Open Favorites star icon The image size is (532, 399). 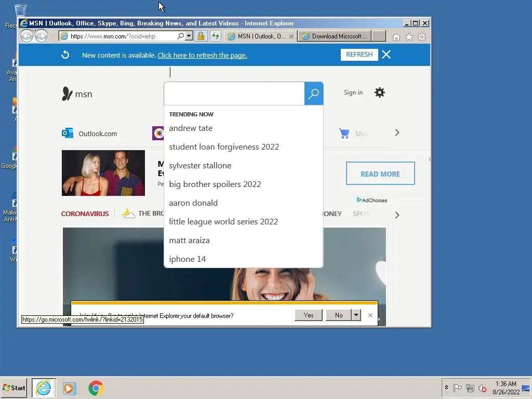click(x=409, y=37)
